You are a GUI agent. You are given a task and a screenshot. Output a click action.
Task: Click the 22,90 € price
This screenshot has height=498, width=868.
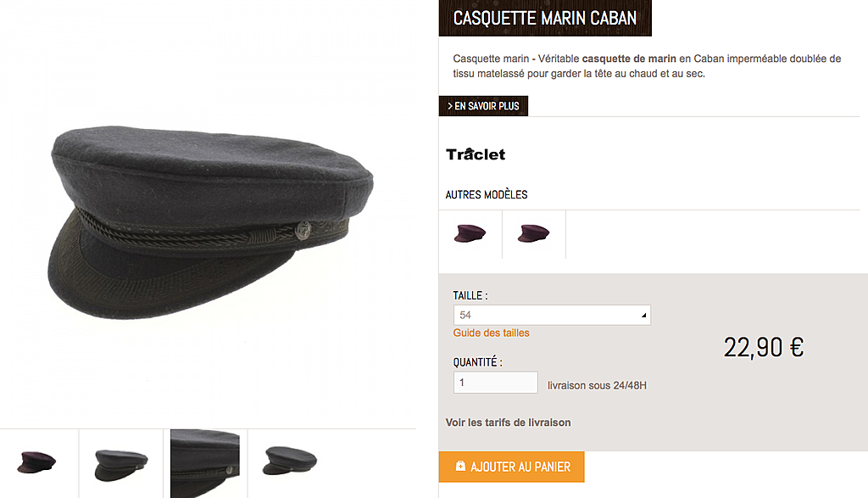pos(764,348)
